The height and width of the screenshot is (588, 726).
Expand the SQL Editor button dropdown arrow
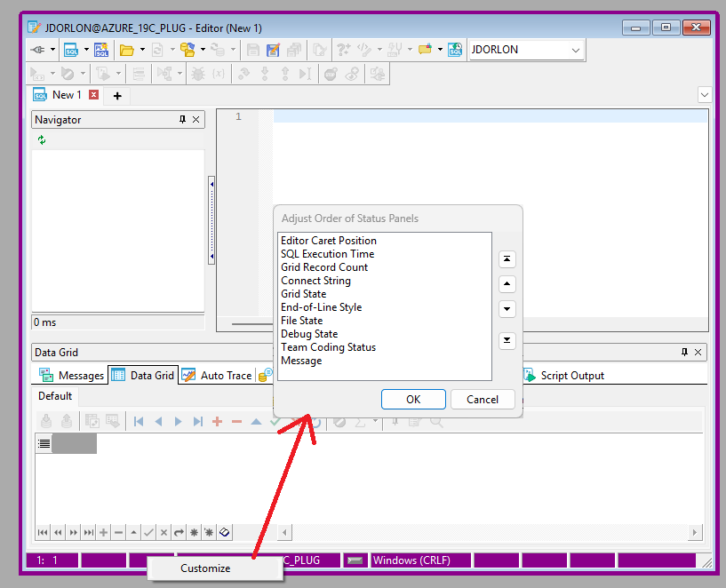pos(86,49)
